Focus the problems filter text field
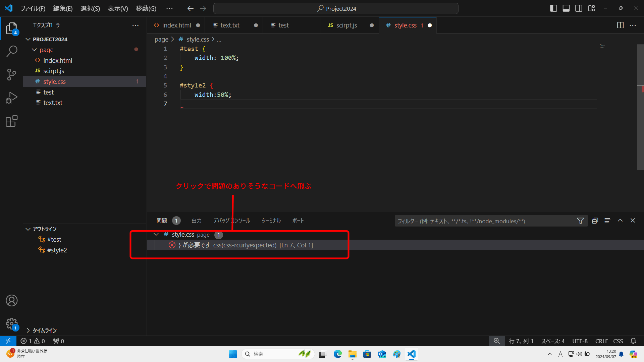 pyautogui.click(x=485, y=221)
